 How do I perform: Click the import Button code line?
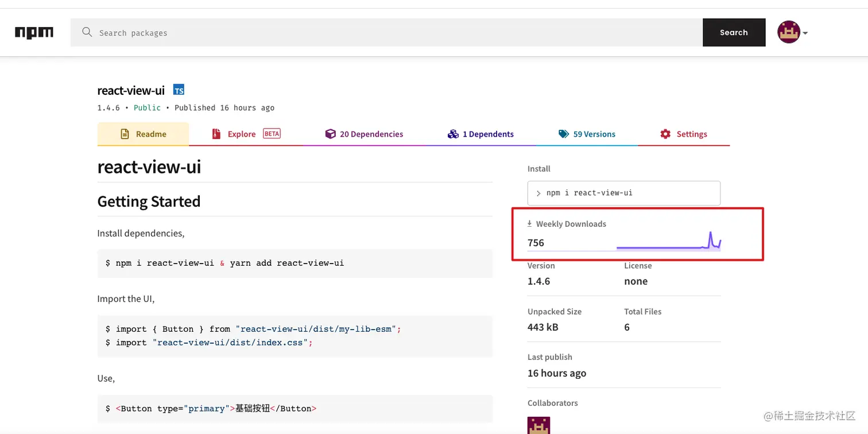click(253, 329)
